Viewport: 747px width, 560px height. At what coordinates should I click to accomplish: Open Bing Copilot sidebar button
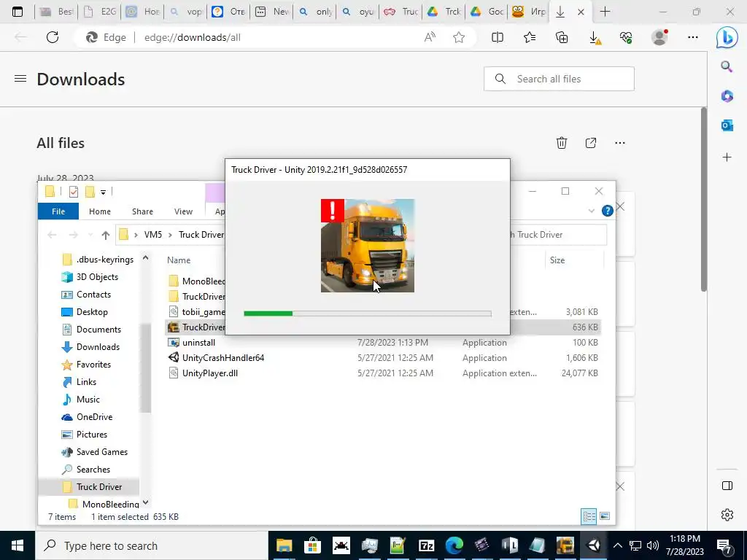coord(727,38)
